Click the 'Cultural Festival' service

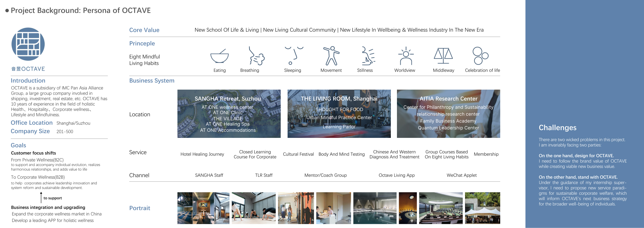(298, 154)
